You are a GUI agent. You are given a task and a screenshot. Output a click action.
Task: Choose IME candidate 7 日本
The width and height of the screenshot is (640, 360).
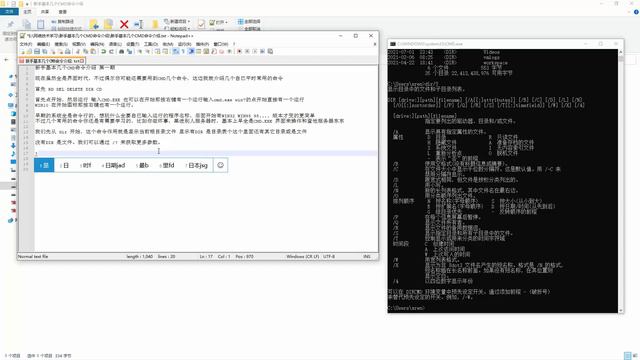(x=196, y=165)
